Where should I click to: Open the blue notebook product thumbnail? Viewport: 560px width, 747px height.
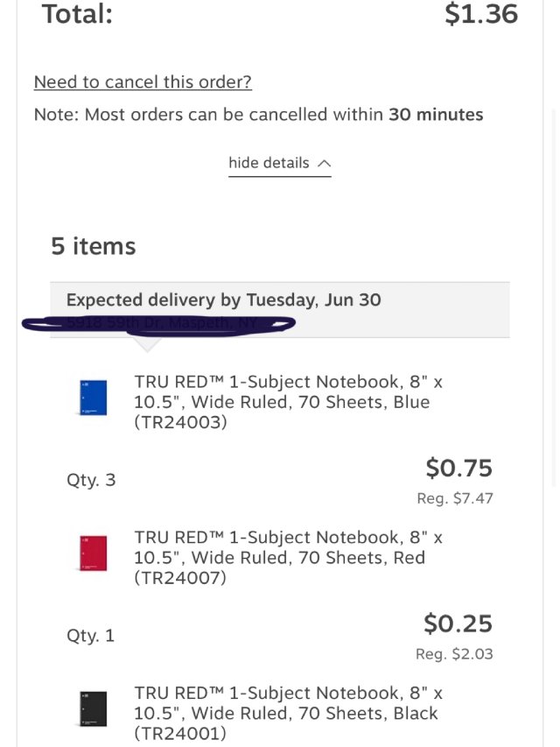pos(92,397)
